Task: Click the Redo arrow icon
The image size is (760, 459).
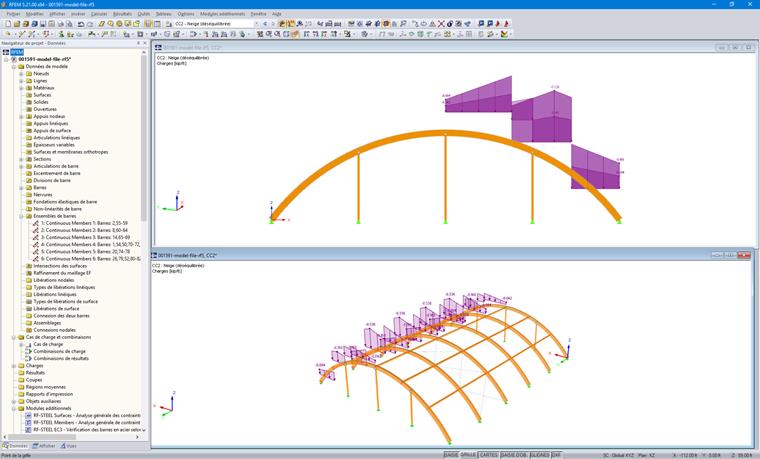Action: pyautogui.click(x=90, y=24)
